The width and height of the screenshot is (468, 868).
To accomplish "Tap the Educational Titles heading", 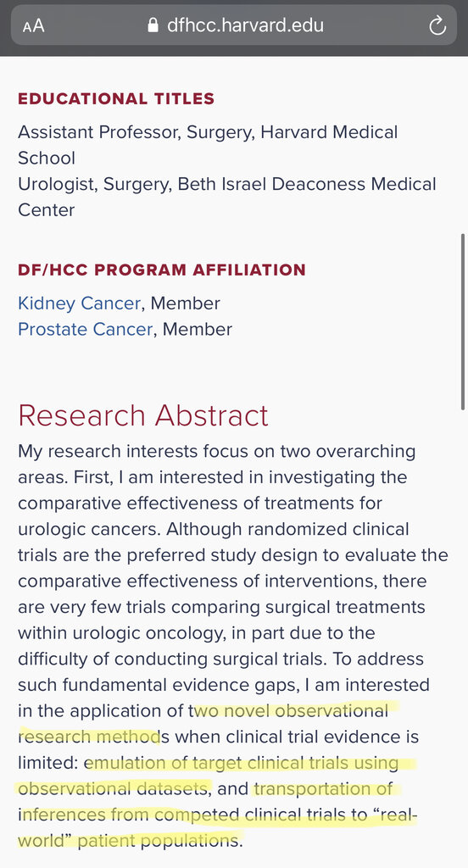I will [x=116, y=99].
